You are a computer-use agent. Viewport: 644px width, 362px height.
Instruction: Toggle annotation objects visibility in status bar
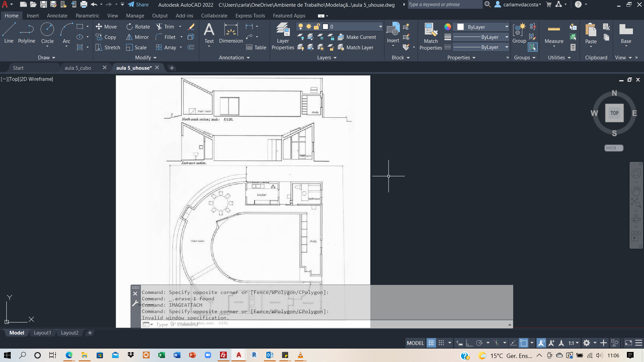[541, 343]
